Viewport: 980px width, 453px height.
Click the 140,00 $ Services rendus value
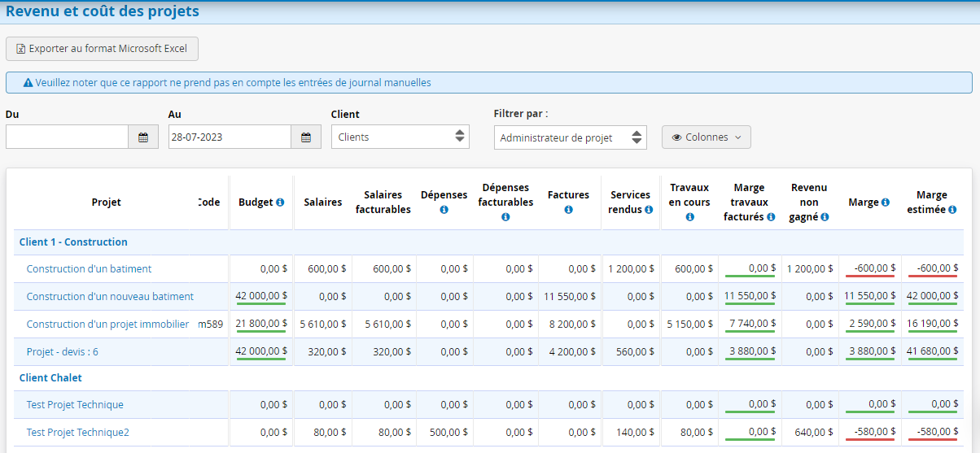tap(637, 433)
